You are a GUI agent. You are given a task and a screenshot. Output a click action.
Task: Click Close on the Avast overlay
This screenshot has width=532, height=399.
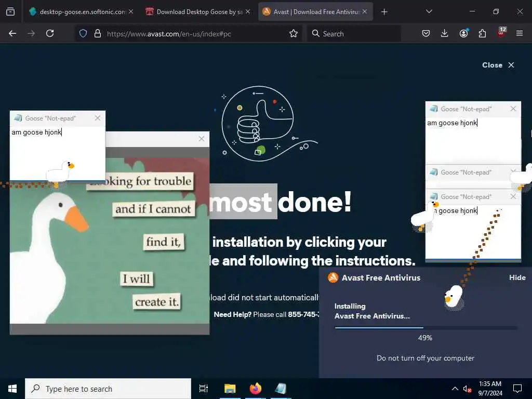pyautogui.click(x=498, y=65)
